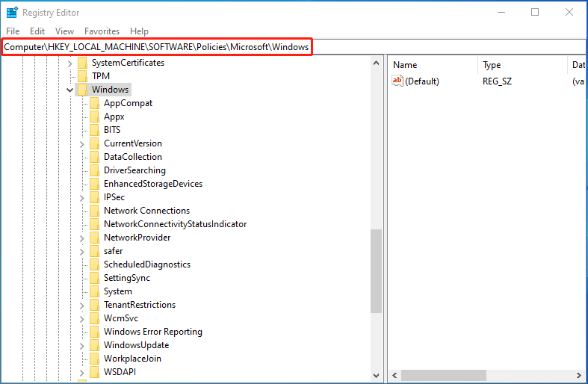Click the SettingSync folder icon
Viewport: 588px width, 384px height.
pos(94,278)
